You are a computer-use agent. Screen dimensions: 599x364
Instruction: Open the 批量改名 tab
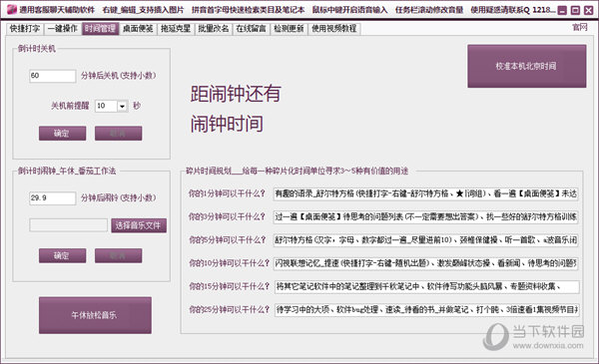click(214, 29)
